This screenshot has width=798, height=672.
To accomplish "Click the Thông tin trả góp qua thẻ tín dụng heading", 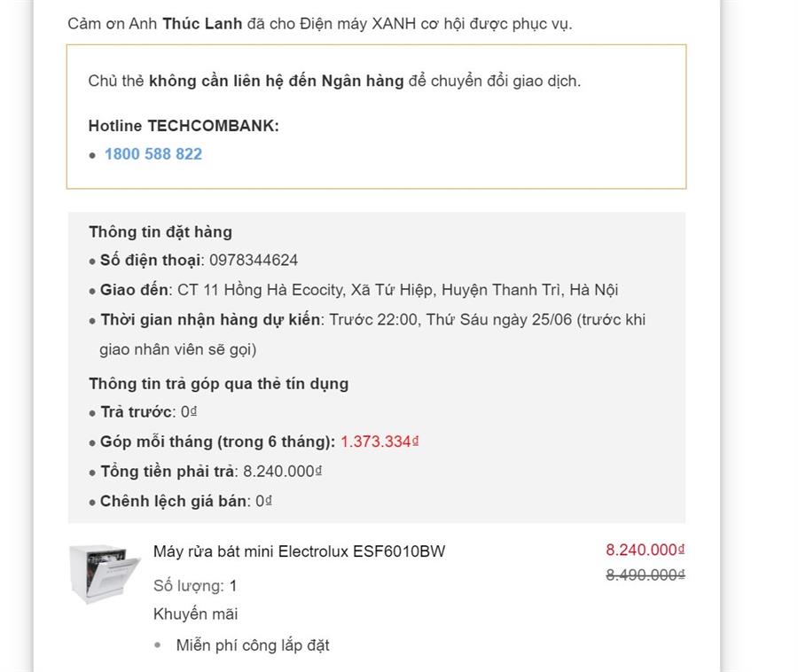I will click(x=218, y=384).
